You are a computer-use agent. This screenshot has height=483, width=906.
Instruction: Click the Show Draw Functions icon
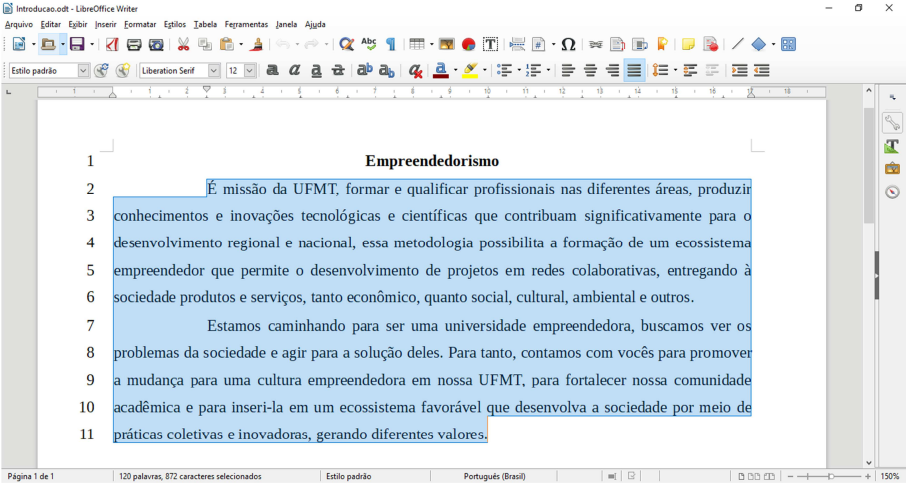click(788, 44)
